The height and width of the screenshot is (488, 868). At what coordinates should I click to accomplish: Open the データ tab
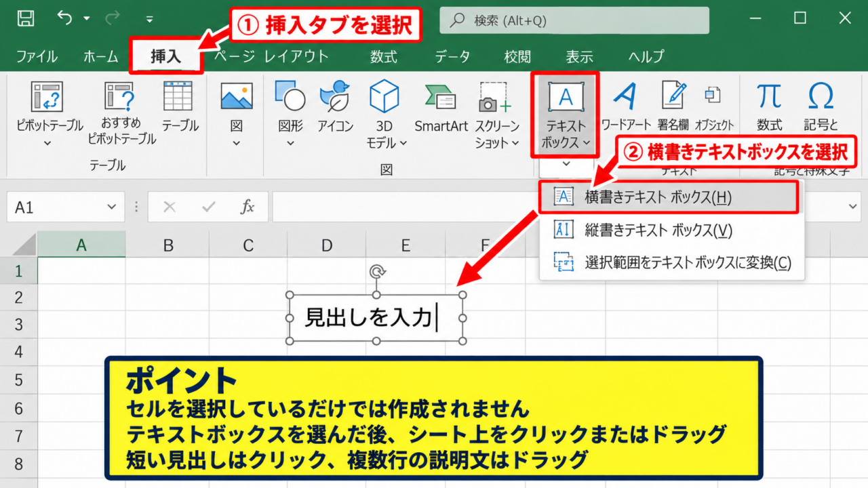(452, 56)
